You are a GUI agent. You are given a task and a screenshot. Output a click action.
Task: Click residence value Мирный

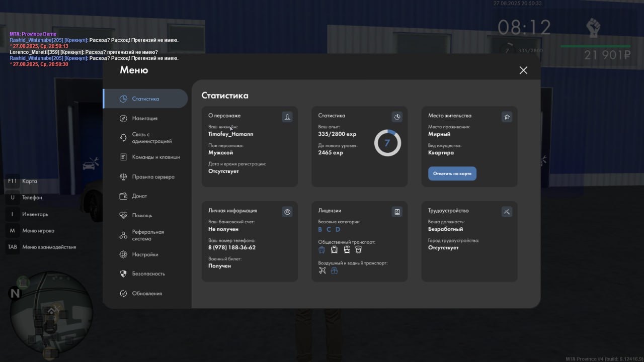coord(439,134)
